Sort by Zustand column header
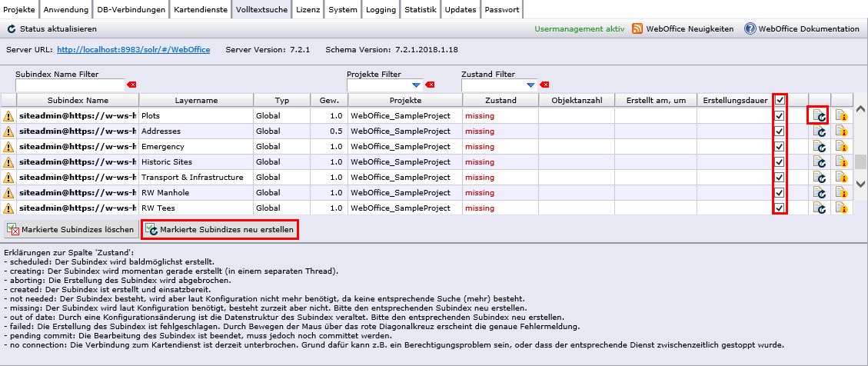This screenshot has height=366, width=868. pos(501,100)
